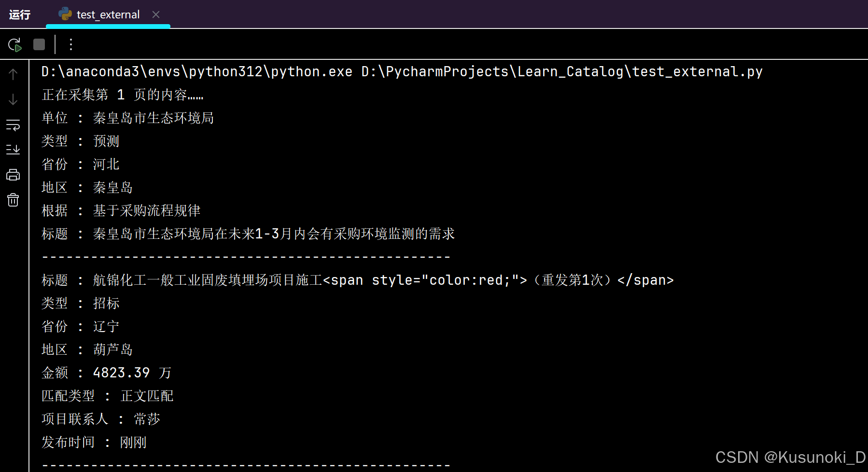Screen dimensions: 868x472
Task: Click the 正在采集第 1 页 status line
Action: (122, 94)
